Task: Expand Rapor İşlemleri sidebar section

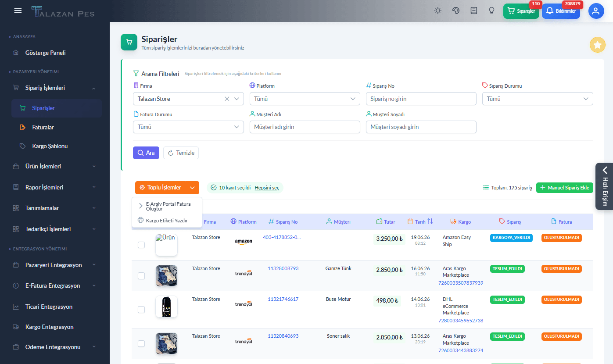Action: pos(55,187)
